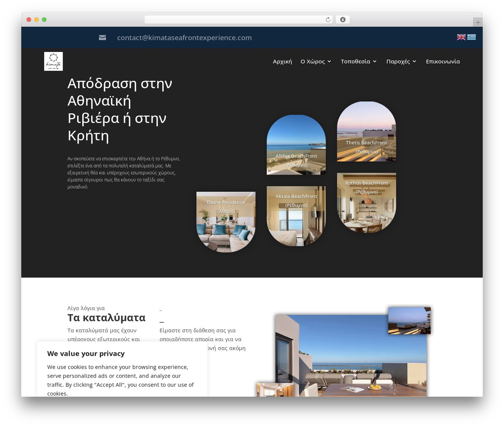Open the browser downloads button
This screenshot has width=504, height=427.
(x=343, y=20)
